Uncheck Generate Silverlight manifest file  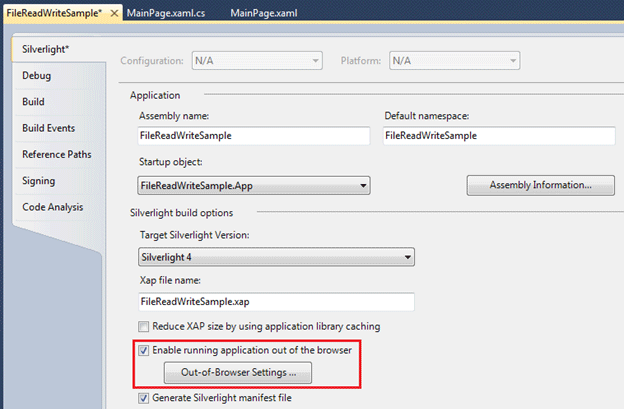pyautogui.click(x=145, y=399)
